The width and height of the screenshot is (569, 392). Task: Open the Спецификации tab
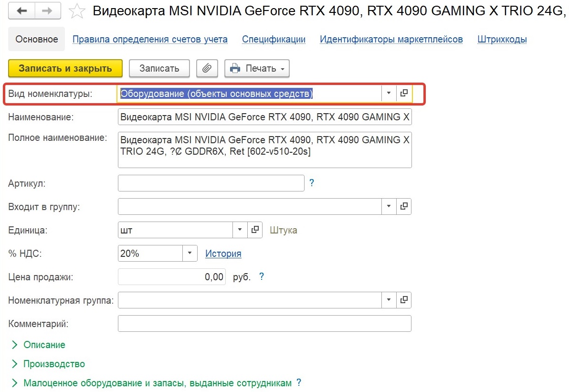pos(274,39)
